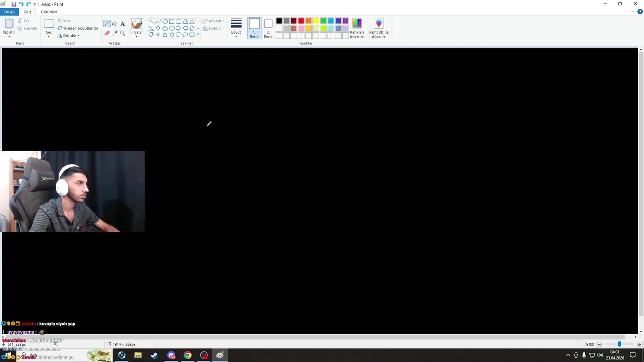Expand the shapes gallery more arrow

(x=198, y=35)
